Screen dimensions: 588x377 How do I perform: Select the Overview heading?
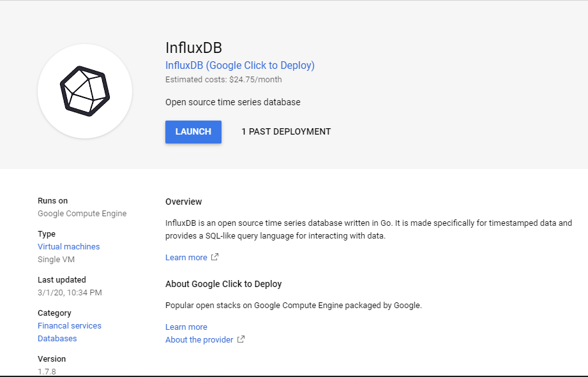[184, 202]
